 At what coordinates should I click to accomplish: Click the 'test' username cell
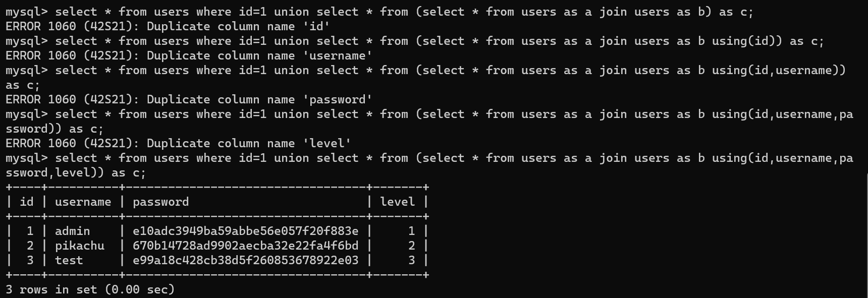(69, 260)
